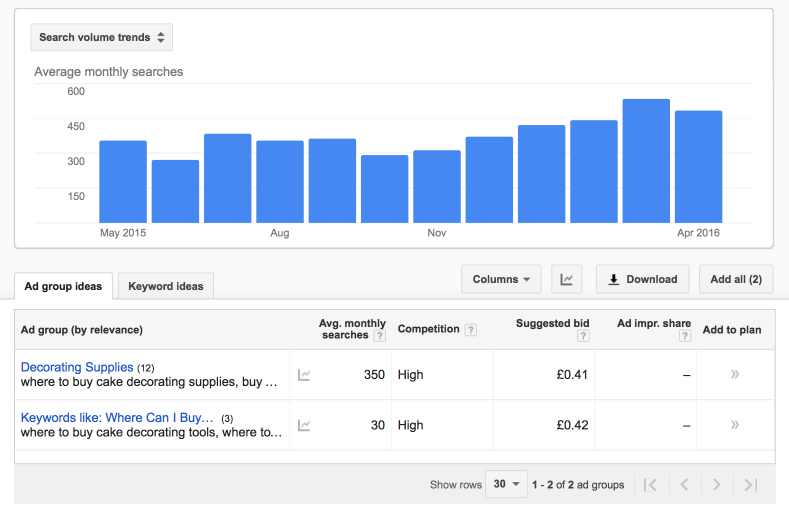Click the 30 monthly searches cell
Image resolution: width=789 pixels, height=521 pixels.
(378, 425)
